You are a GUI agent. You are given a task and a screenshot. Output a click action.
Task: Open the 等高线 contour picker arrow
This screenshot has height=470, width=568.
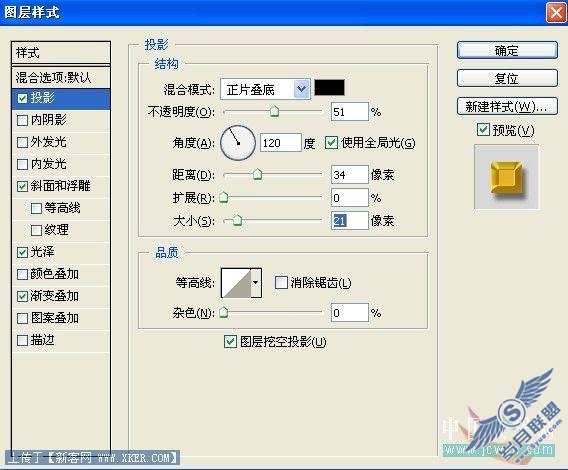(x=256, y=283)
